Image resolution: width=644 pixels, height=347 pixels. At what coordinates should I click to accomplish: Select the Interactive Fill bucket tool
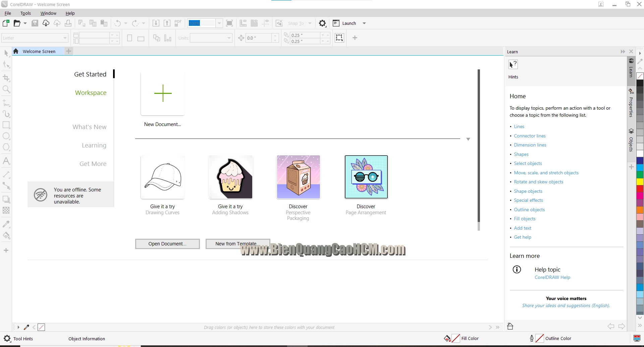click(6, 235)
